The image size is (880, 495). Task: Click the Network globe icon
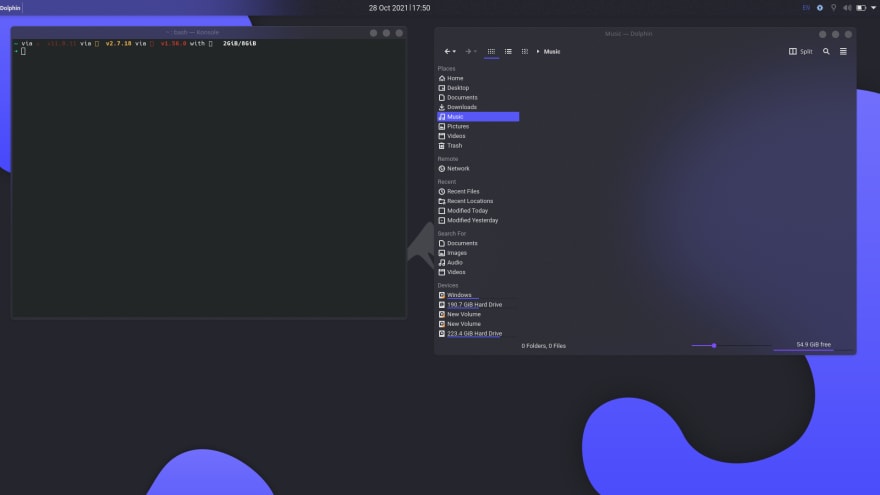(x=442, y=168)
